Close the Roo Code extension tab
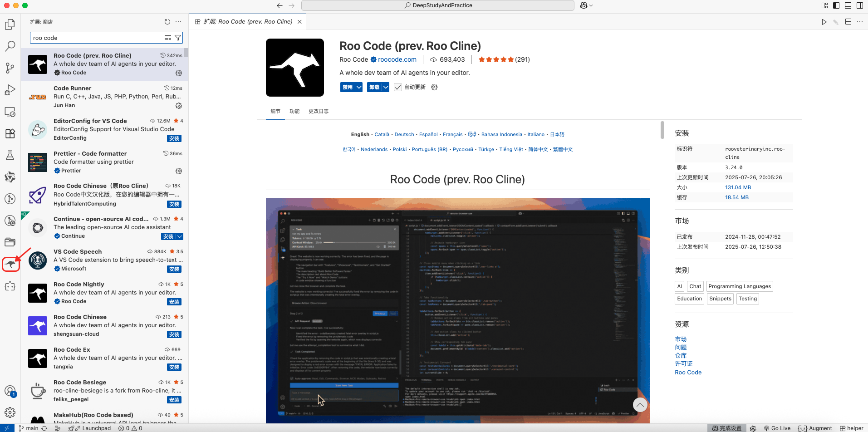868x432 pixels. point(299,22)
